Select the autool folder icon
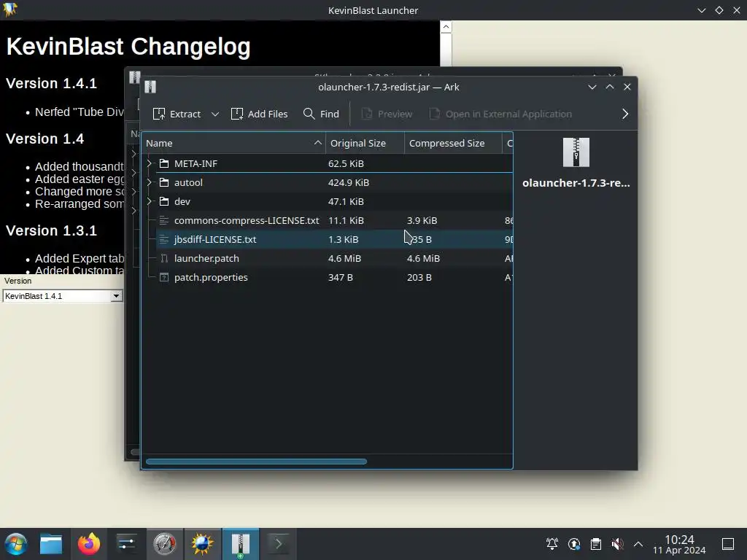This screenshot has height=560, width=747. [164, 182]
